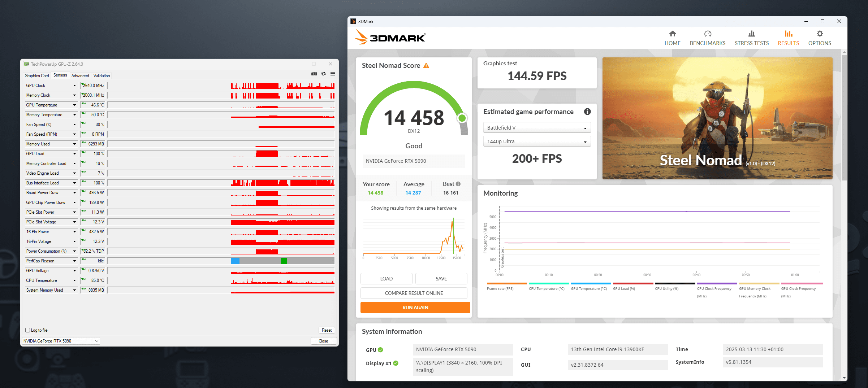The width and height of the screenshot is (868, 388).
Task: Expand the System Memory Used sensor dropdown
Action: pyautogui.click(x=74, y=290)
